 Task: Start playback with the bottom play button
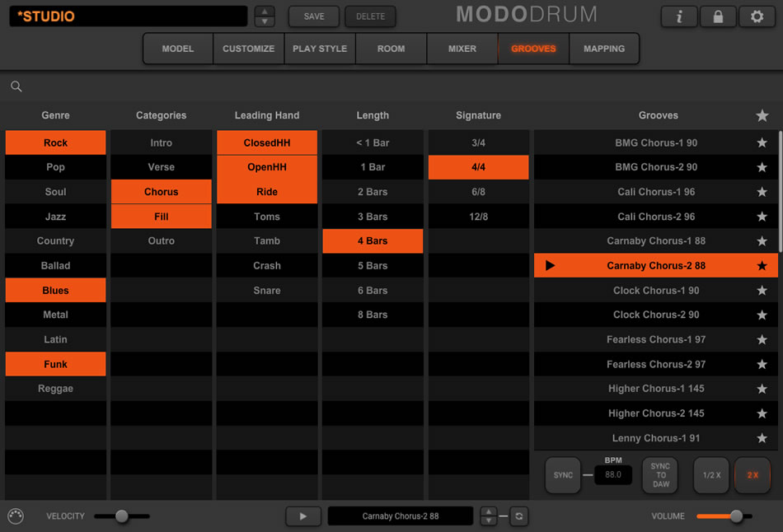click(303, 516)
